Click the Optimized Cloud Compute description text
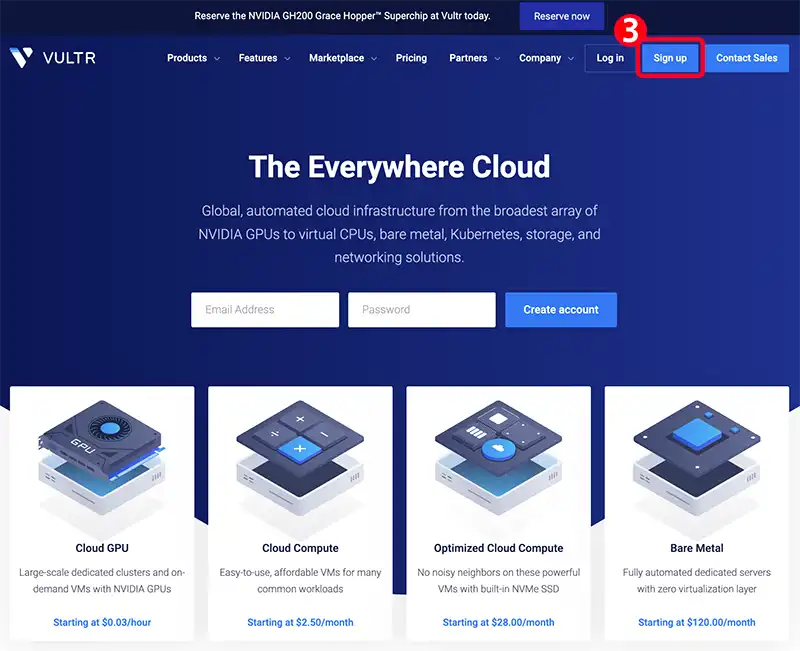This screenshot has height=651, width=800. (x=498, y=581)
